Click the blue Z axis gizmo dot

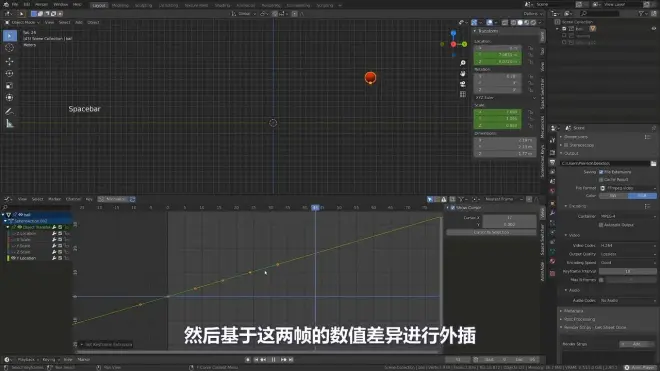point(453,33)
